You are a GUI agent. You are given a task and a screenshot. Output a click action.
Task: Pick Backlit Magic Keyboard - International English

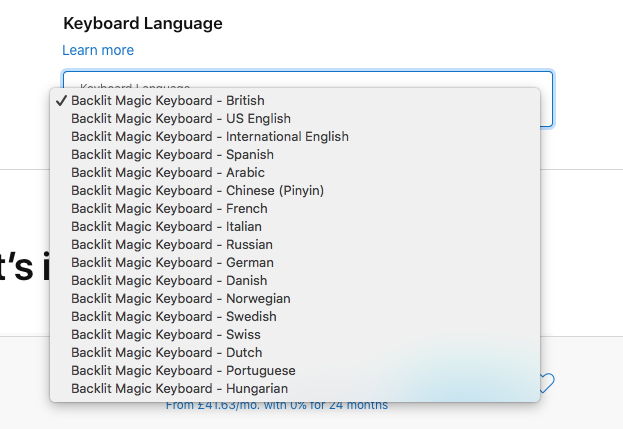click(x=295, y=137)
